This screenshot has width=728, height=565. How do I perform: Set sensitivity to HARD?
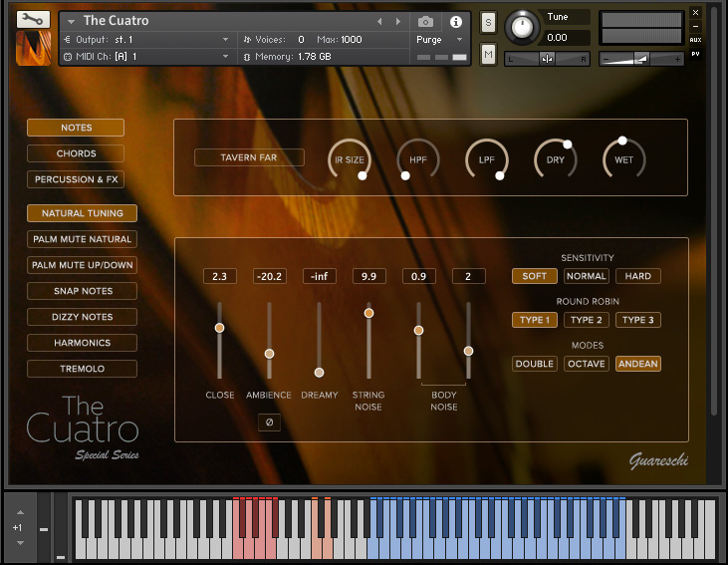638,276
